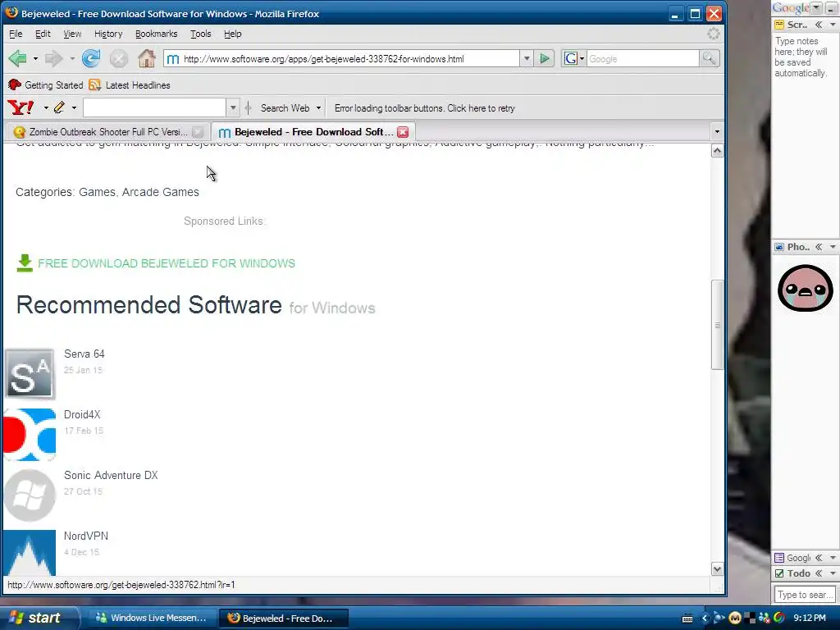The image size is (840, 630).
Task: Click the Todo Type to search field
Action: point(805,595)
